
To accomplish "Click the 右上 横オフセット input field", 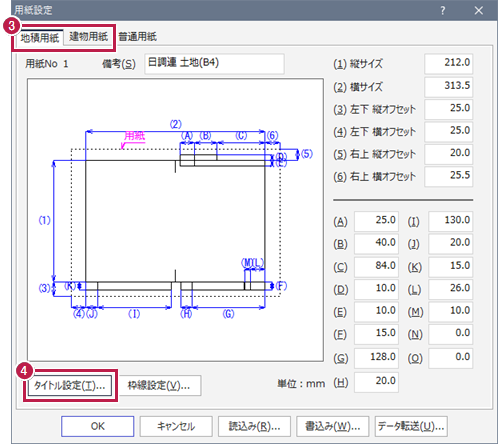I will [x=448, y=176].
